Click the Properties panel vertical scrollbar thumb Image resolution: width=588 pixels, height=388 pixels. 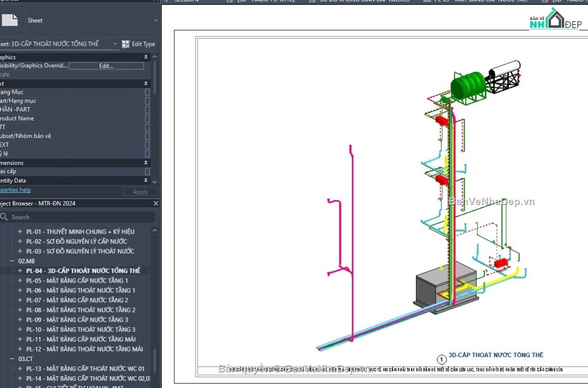tap(155, 78)
